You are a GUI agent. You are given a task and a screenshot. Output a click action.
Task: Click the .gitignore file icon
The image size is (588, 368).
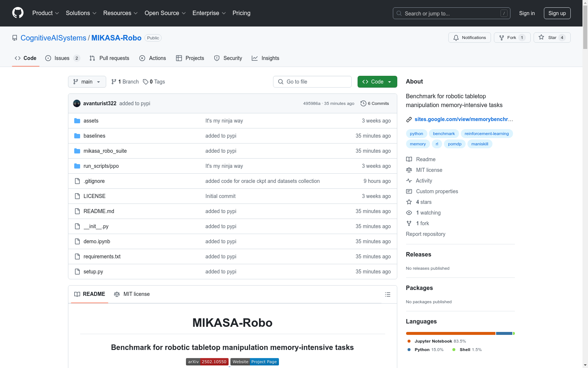pos(77,181)
